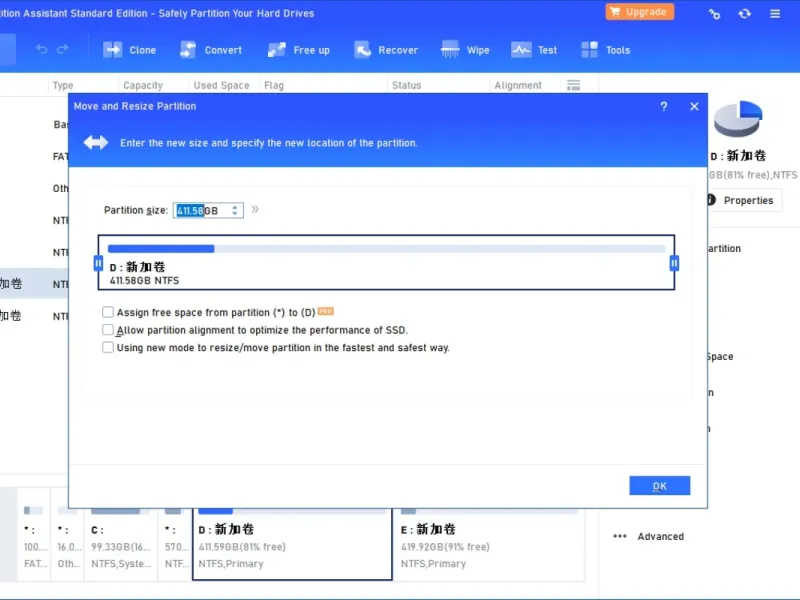
Task: Open help in Move and Resize dialog
Action: [x=664, y=107]
